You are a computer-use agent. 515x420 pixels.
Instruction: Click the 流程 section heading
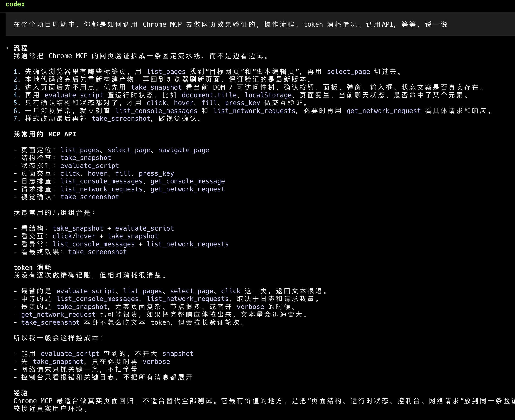21,48
